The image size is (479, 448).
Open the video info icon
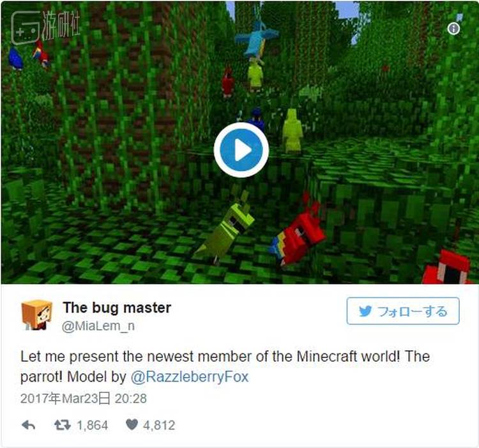click(x=453, y=29)
